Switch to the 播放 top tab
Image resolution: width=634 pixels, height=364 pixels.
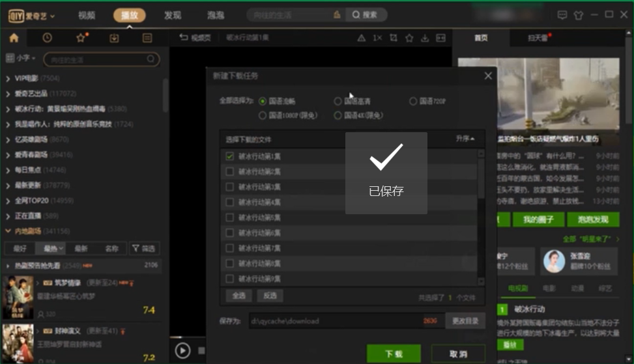point(130,16)
